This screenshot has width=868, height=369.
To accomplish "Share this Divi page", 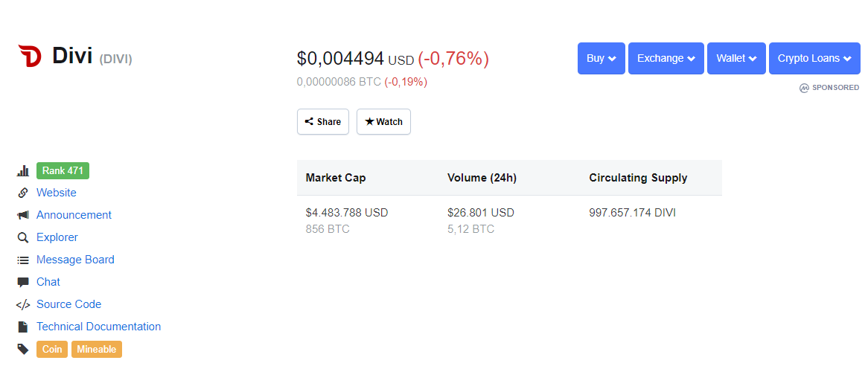I will click(323, 122).
